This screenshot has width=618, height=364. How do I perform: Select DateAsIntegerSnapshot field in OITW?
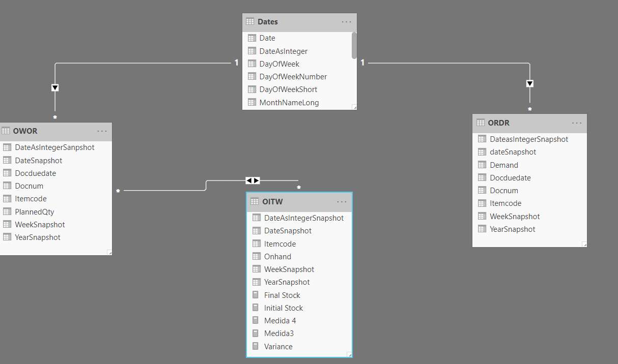(299, 218)
